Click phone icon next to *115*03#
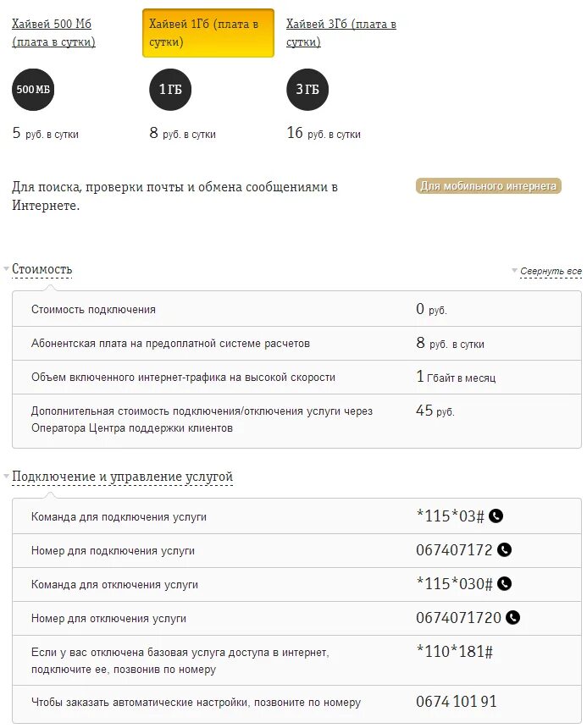This screenshot has width=587, height=728. tap(496, 516)
